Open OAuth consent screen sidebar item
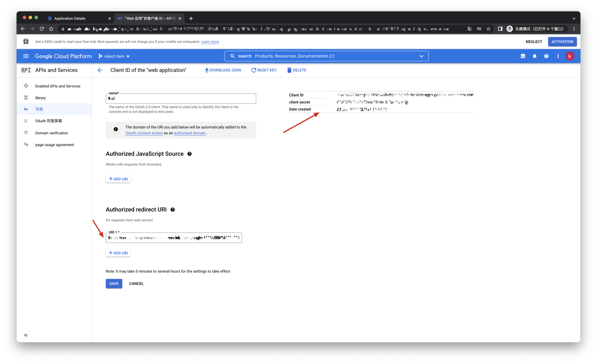 (x=49, y=121)
